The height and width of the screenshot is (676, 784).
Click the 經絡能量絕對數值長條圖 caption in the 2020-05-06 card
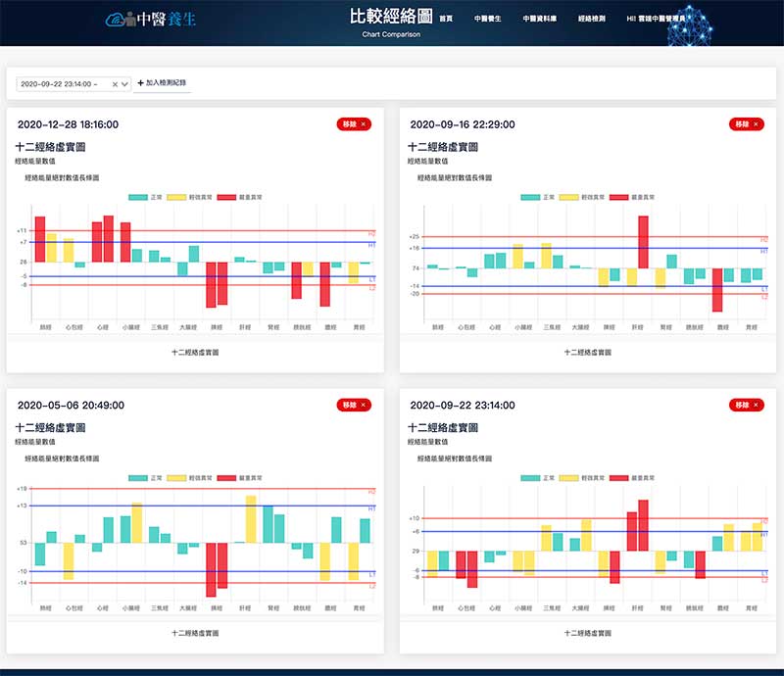[62, 459]
